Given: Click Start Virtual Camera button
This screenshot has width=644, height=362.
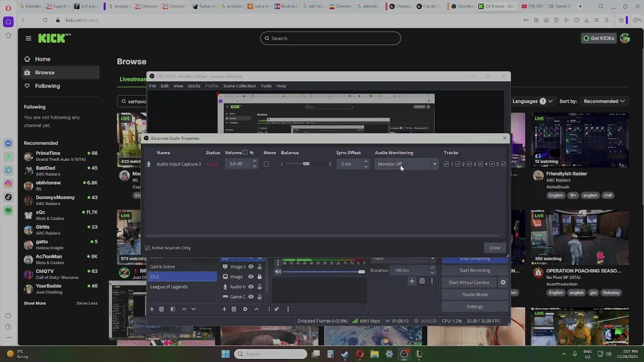Looking at the screenshot, I should (469, 283).
